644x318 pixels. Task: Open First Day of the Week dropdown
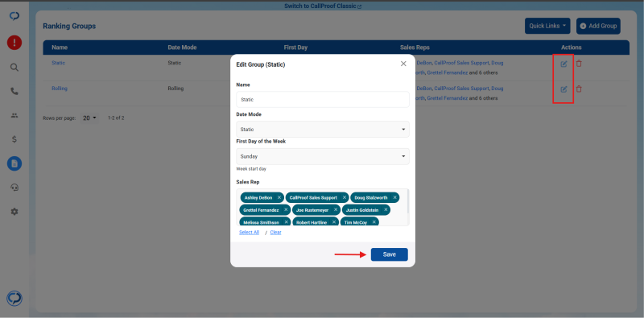(x=323, y=156)
